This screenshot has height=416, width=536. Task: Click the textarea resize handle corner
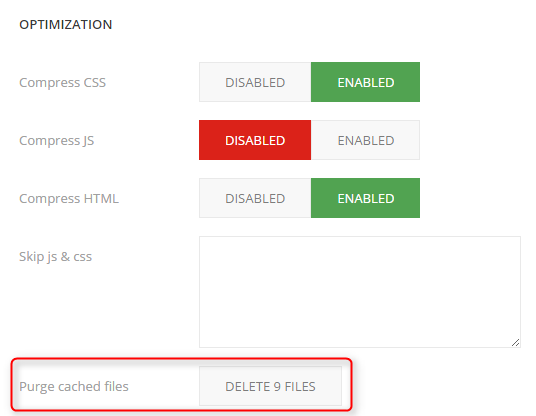click(515, 343)
